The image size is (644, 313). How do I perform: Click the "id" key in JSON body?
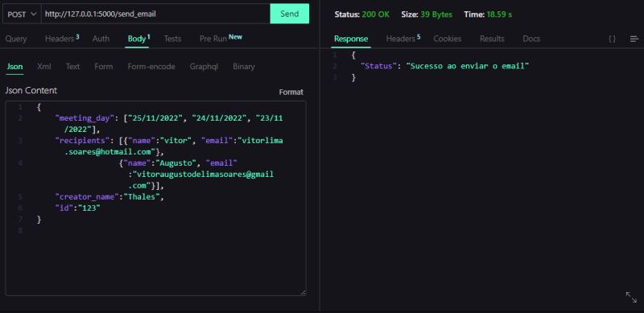64,208
